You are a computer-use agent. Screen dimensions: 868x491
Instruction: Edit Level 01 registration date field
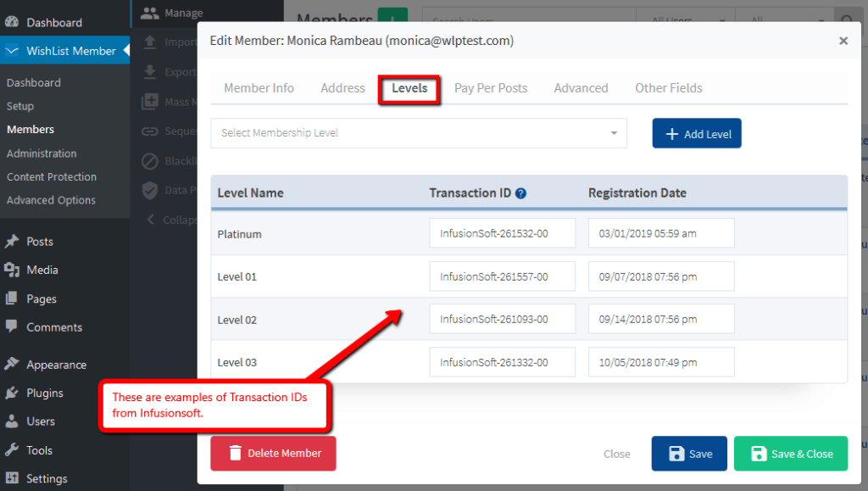(661, 276)
